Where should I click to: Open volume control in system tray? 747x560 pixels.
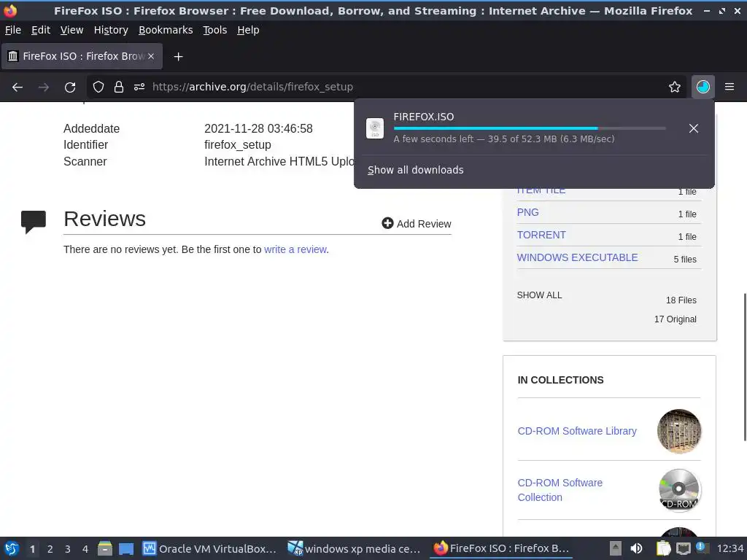(x=636, y=548)
